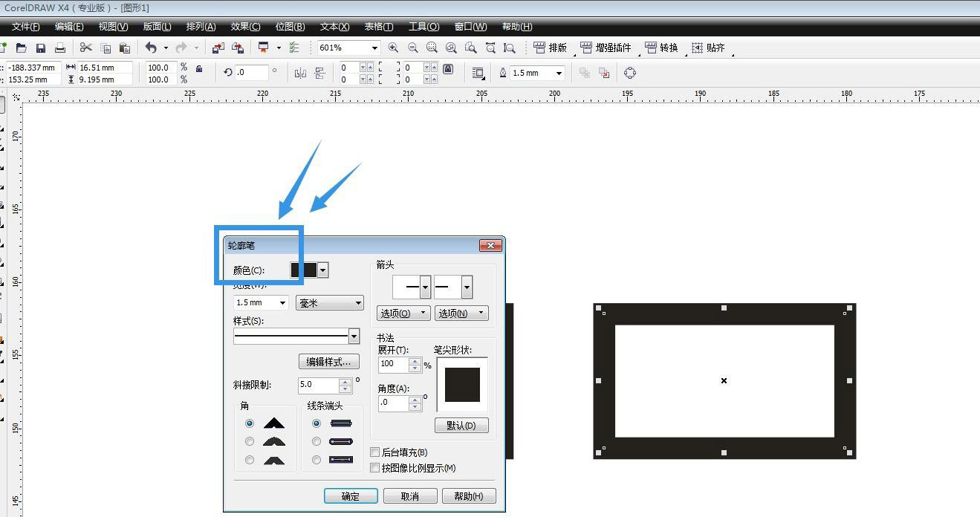Click the black 笔尖形状 nib preview

point(461,384)
